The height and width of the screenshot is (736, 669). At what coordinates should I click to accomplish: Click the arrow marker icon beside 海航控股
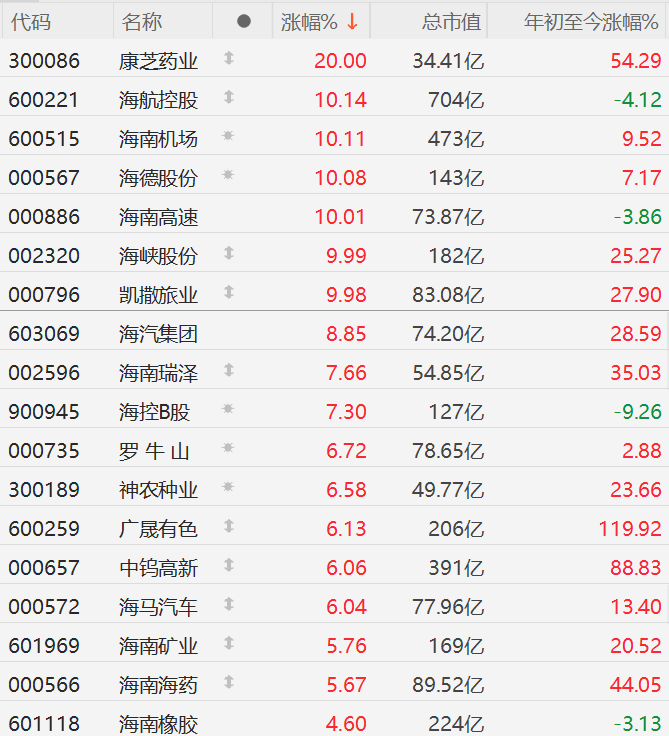point(229,97)
